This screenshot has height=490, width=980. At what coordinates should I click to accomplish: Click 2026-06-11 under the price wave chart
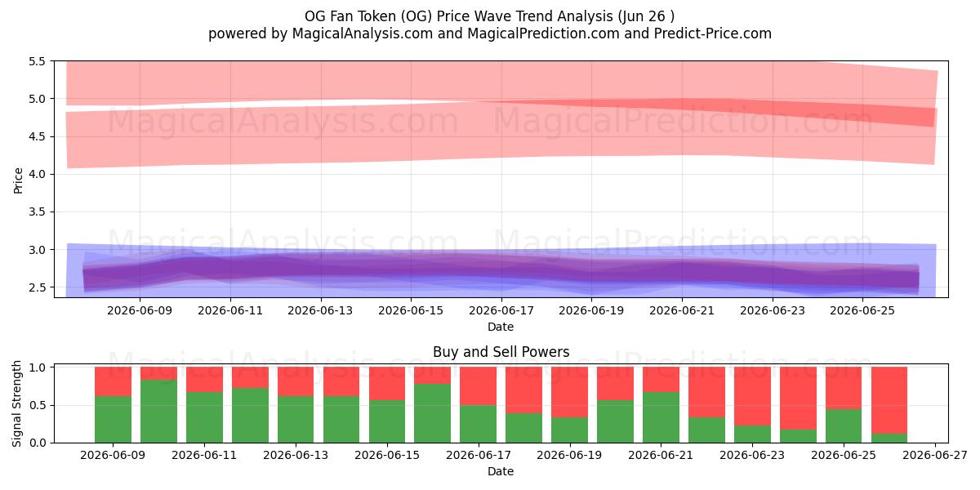tap(230, 310)
